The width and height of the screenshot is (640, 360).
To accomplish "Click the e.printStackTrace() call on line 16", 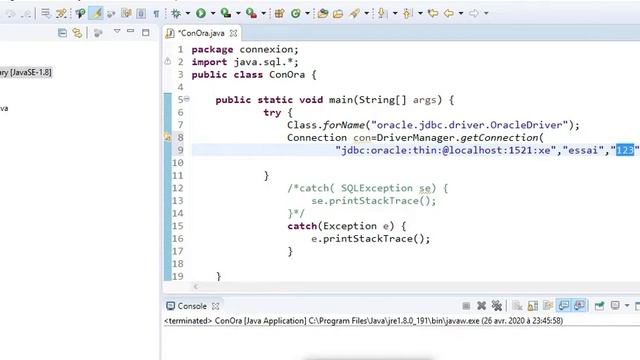I will 370,239.
